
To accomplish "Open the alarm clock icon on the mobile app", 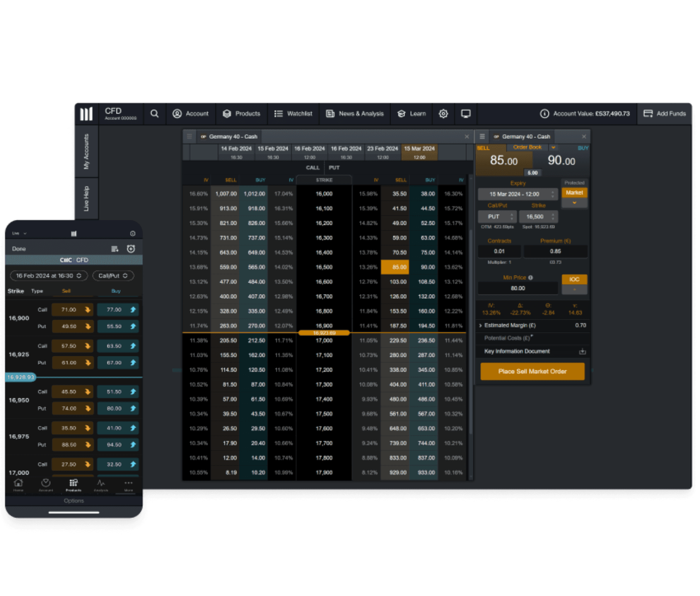I will [131, 249].
